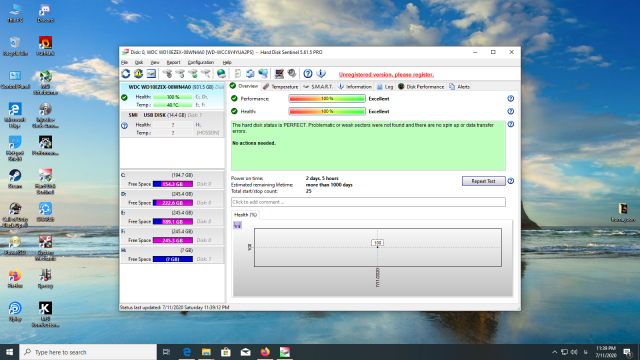640x360 pixels.
Task: Open Task View from taskbar
Action: (x=167, y=352)
